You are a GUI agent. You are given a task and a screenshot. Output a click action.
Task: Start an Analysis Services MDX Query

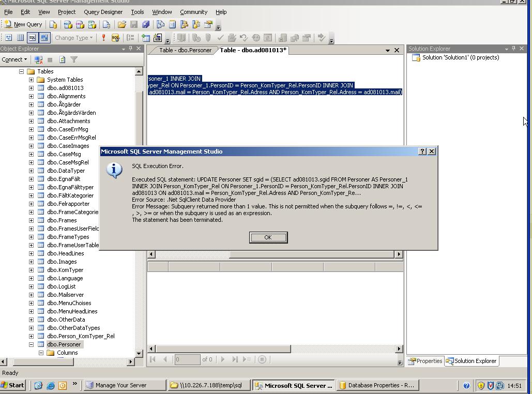coord(68,24)
